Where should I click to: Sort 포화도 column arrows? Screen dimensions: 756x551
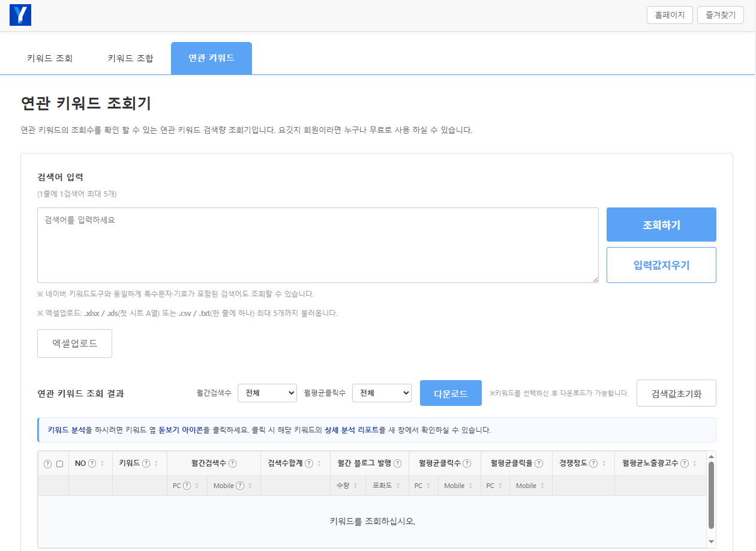398,486
